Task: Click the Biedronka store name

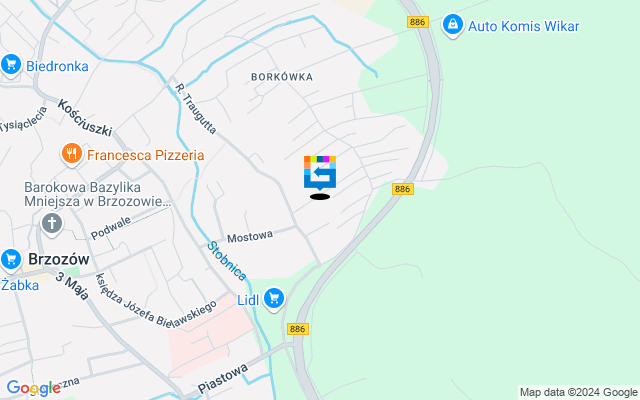Action: 57,66
